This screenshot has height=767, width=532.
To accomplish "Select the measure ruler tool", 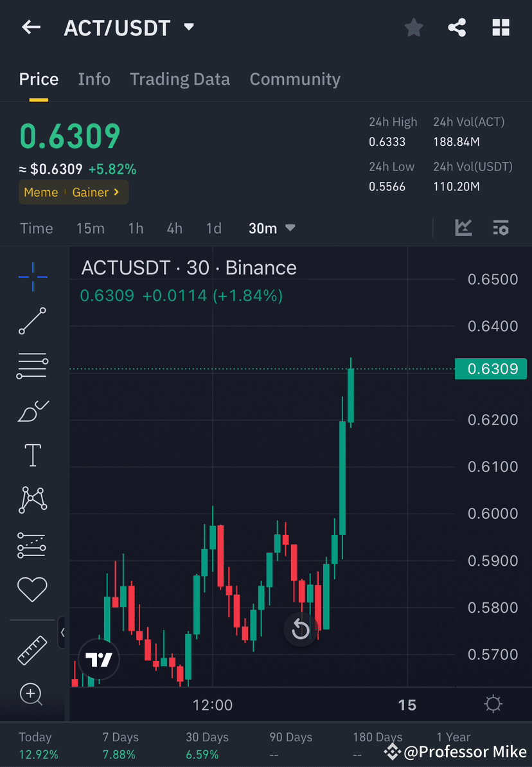I will pyautogui.click(x=32, y=650).
